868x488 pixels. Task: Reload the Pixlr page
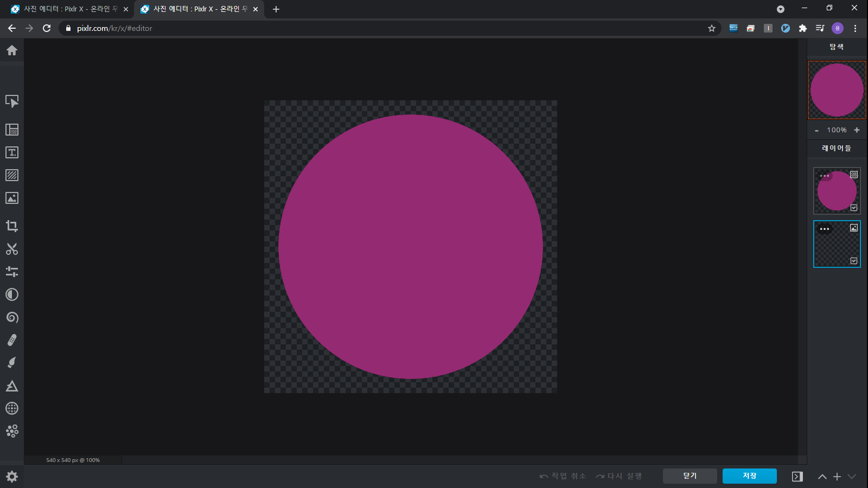click(x=47, y=28)
